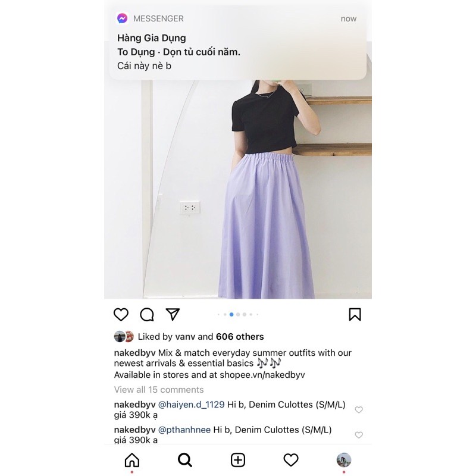Open the @haiyen.d_1129 mention link
The width and height of the screenshot is (476, 476).
(x=191, y=405)
